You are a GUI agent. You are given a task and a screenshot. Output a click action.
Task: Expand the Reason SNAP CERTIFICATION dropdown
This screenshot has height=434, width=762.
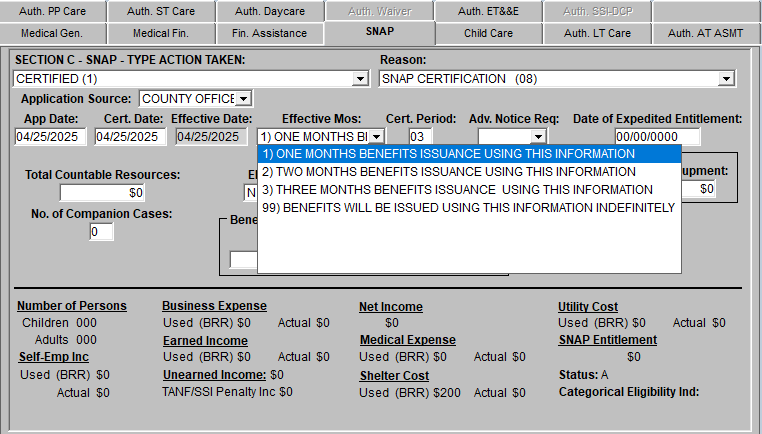point(726,79)
